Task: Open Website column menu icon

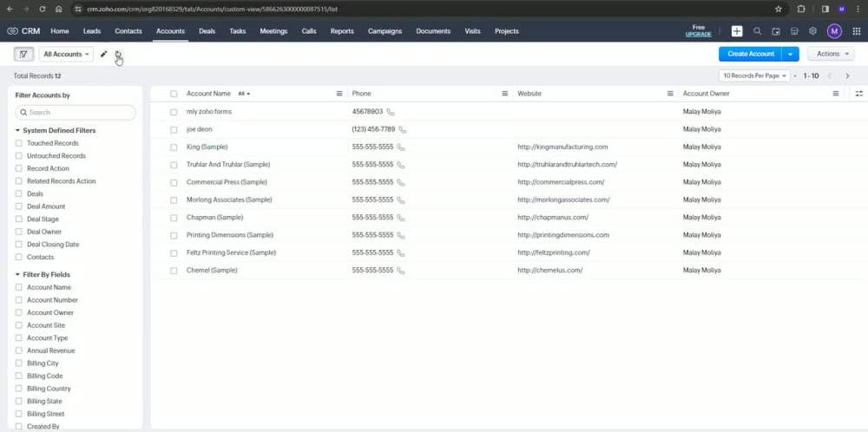Action: [x=670, y=94]
